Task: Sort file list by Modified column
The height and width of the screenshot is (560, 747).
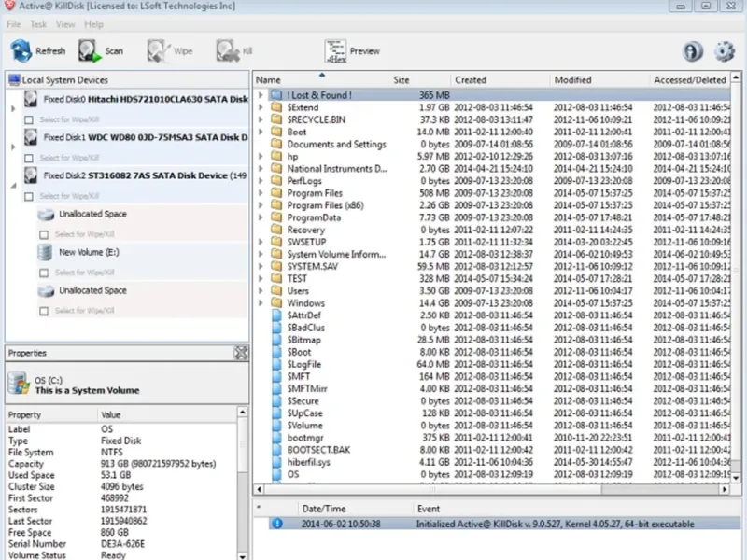Action: (572, 80)
